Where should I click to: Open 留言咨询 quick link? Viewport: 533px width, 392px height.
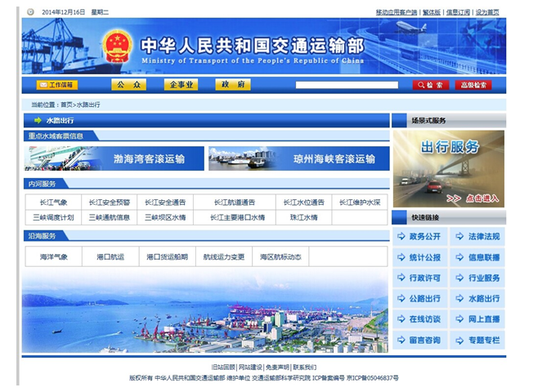(x=420, y=340)
